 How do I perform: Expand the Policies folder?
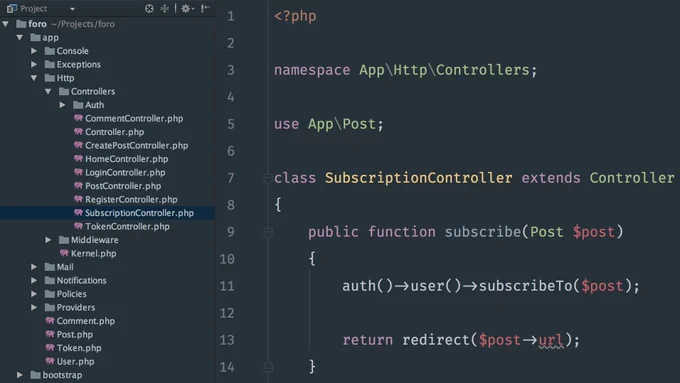[34, 294]
